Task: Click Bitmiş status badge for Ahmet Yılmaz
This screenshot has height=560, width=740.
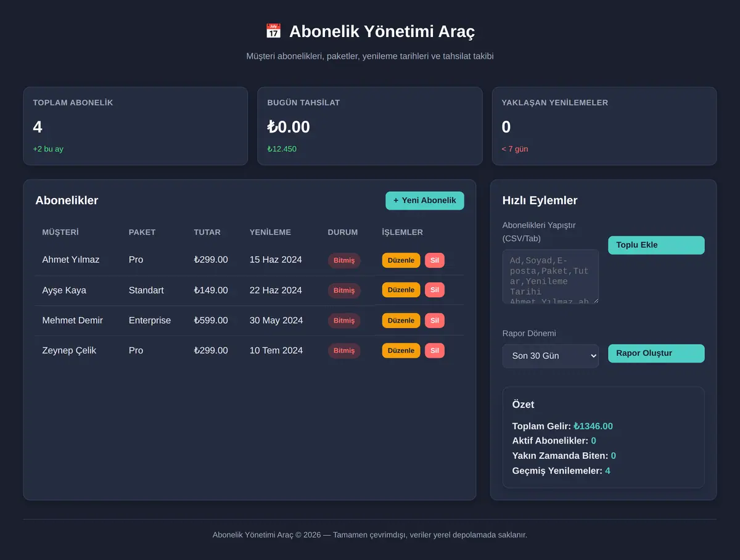Action: pos(344,260)
